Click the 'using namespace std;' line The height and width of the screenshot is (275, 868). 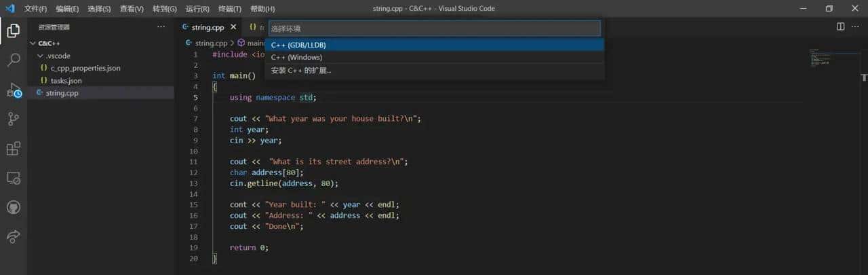[x=273, y=97]
